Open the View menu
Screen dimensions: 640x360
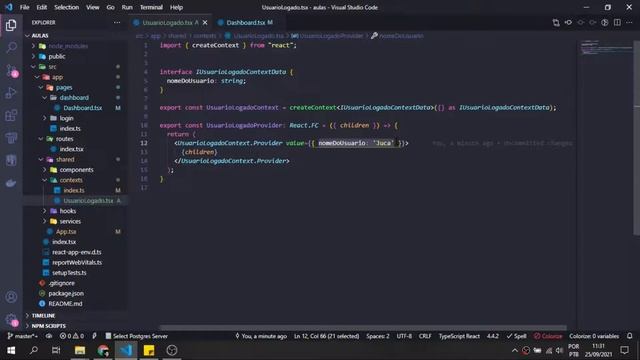tap(93, 7)
